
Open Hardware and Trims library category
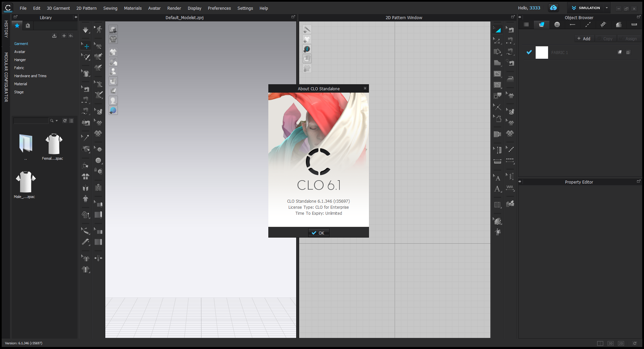[30, 76]
